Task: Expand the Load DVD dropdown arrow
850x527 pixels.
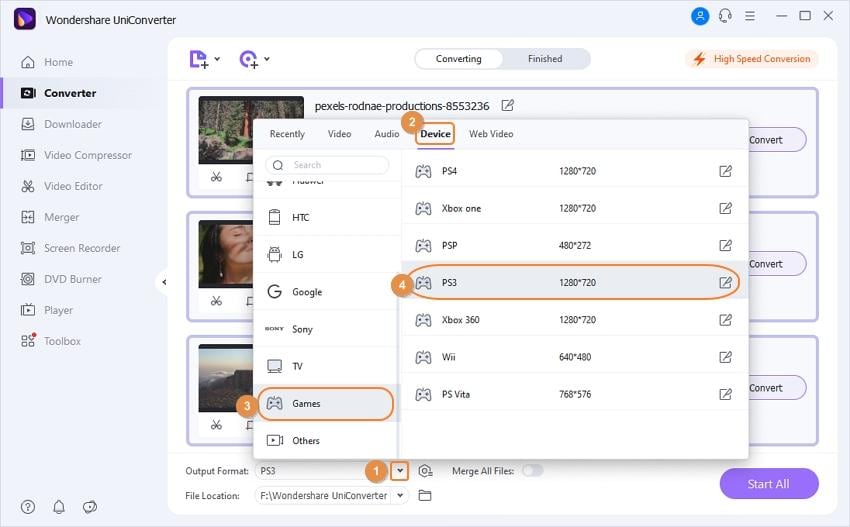Action: point(267,59)
